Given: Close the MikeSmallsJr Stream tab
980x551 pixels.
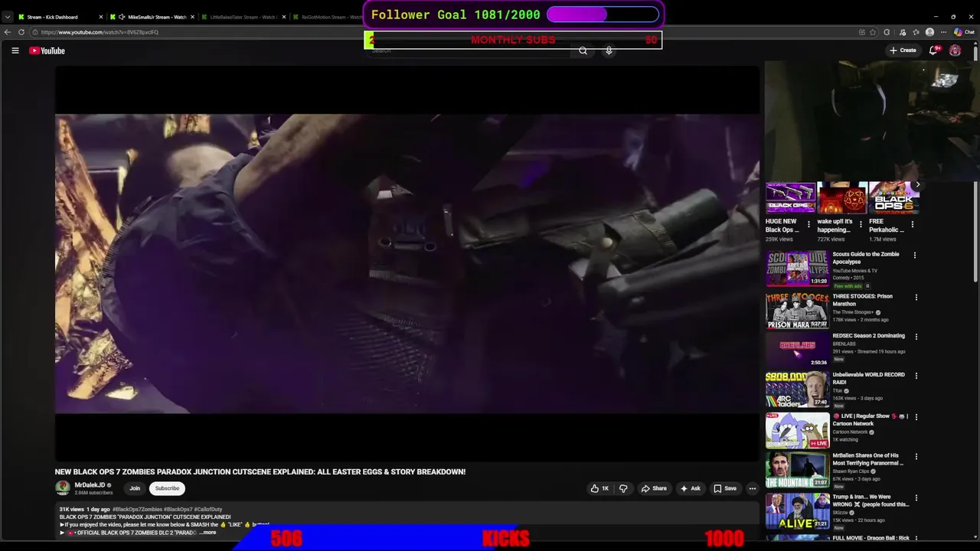Looking at the screenshot, I should tap(192, 17).
